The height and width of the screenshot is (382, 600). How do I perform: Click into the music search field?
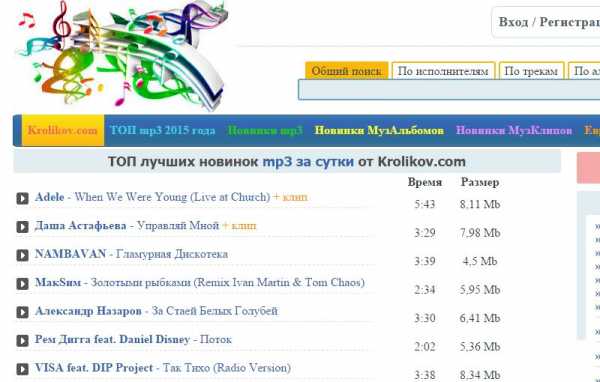[449, 90]
